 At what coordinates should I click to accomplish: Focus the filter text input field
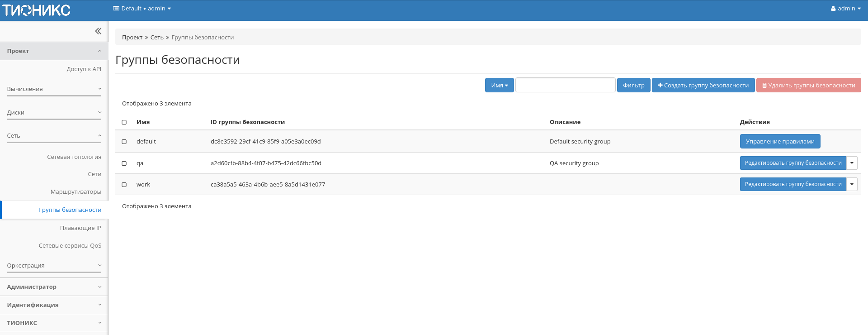coord(565,85)
